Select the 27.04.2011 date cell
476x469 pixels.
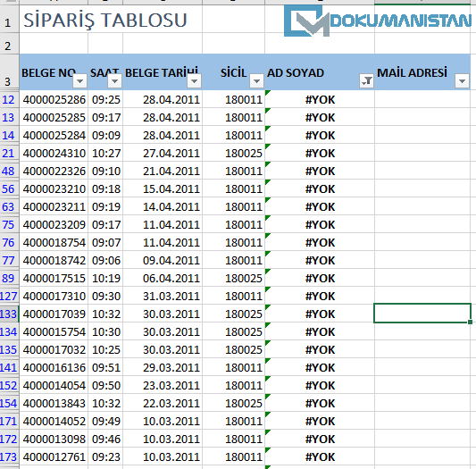coord(163,153)
